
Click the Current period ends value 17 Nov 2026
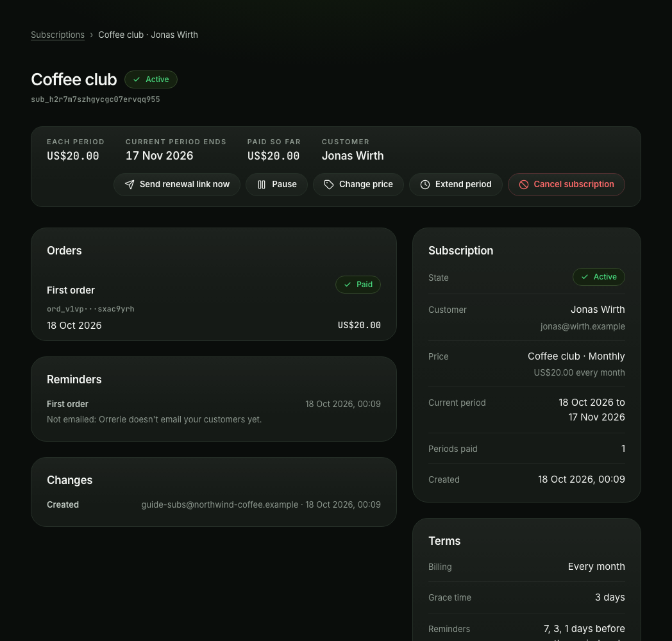tap(160, 156)
